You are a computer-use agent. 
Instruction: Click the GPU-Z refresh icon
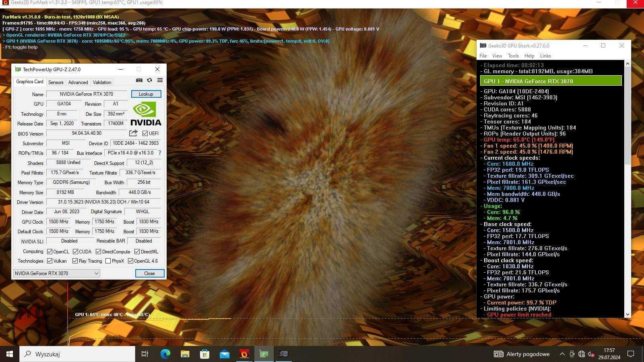point(149,80)
